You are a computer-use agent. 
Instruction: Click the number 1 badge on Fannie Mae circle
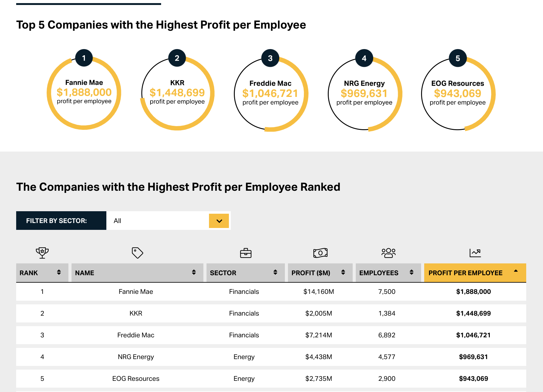84,58
